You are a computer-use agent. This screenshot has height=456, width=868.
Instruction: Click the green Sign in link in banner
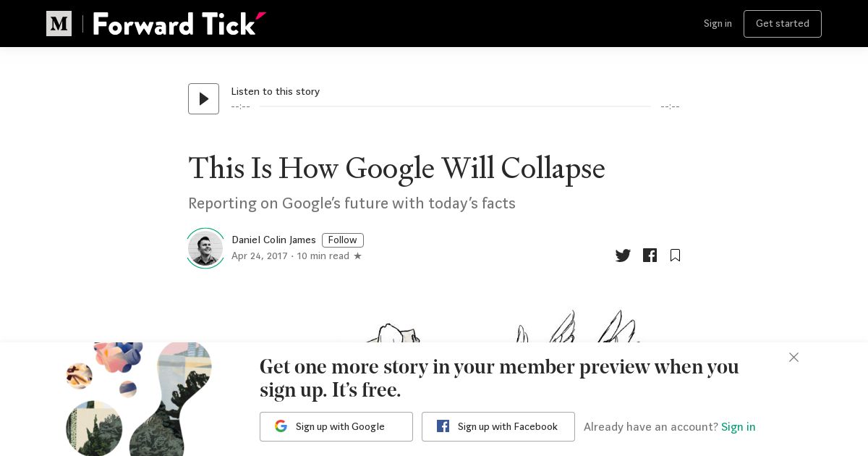(738, 427)
